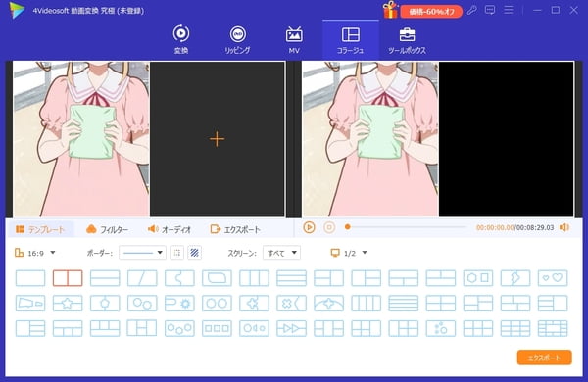Select the left collage cell with the girl

point(81,139)
